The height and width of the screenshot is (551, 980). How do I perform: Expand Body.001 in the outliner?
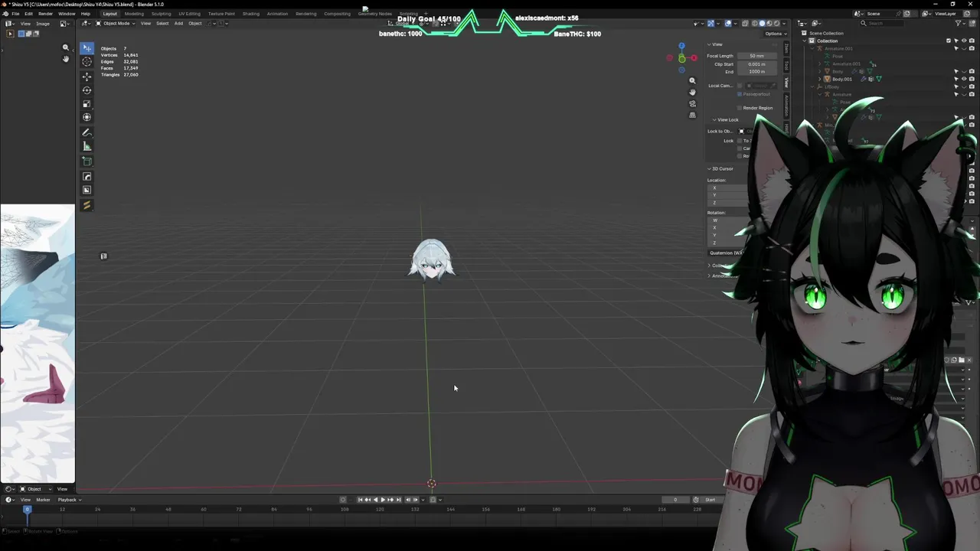click(820, 79)
